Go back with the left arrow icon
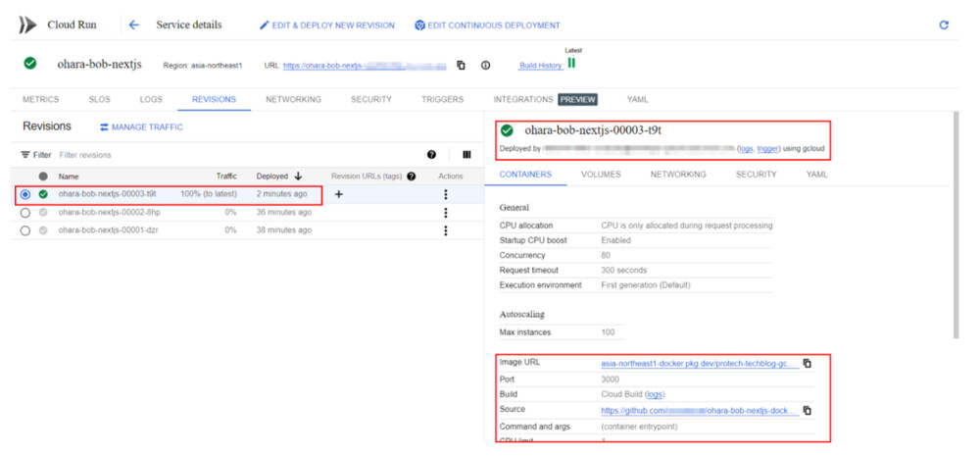Image resolution: width=980 pixels, height=456 pixels. point(133,25)
